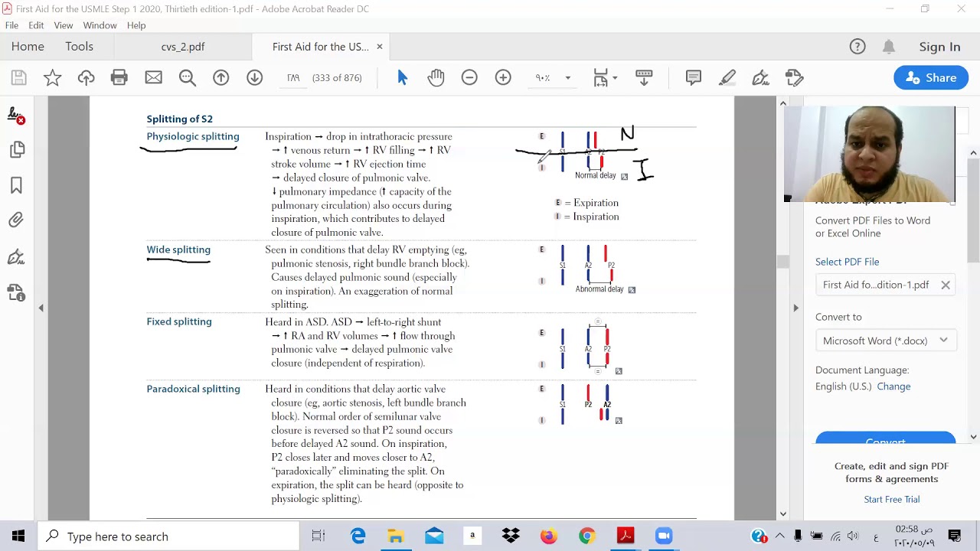Open the fit page options tool
The image size is (980, 551).
604,77
